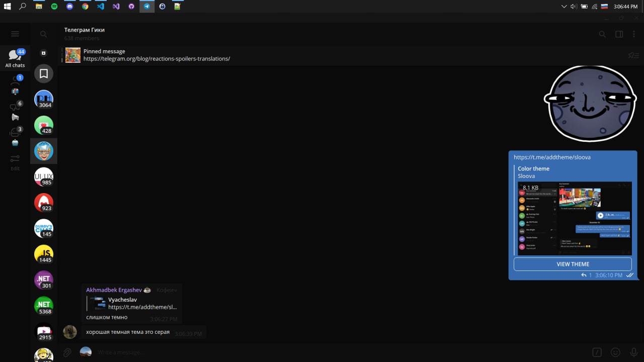Open the UI UX chat with 985 unread

pyautogui.click(x=44, y=177)
